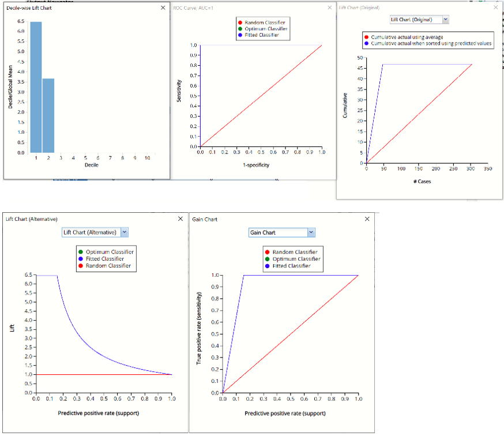Click red 'Cumulative actual using average' legend marker
The height and width of the screenshot is (436, 504).
tap(366, 37)
